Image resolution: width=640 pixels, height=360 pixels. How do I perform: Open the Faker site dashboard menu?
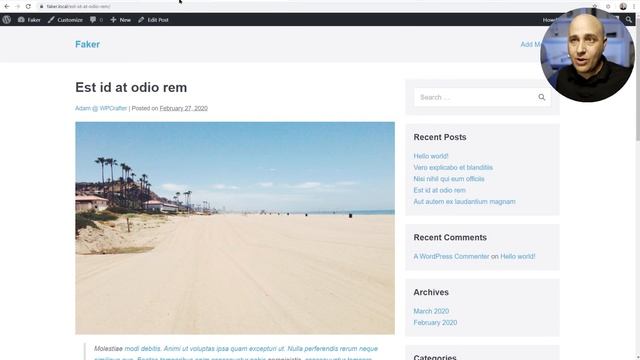point(29,20)
